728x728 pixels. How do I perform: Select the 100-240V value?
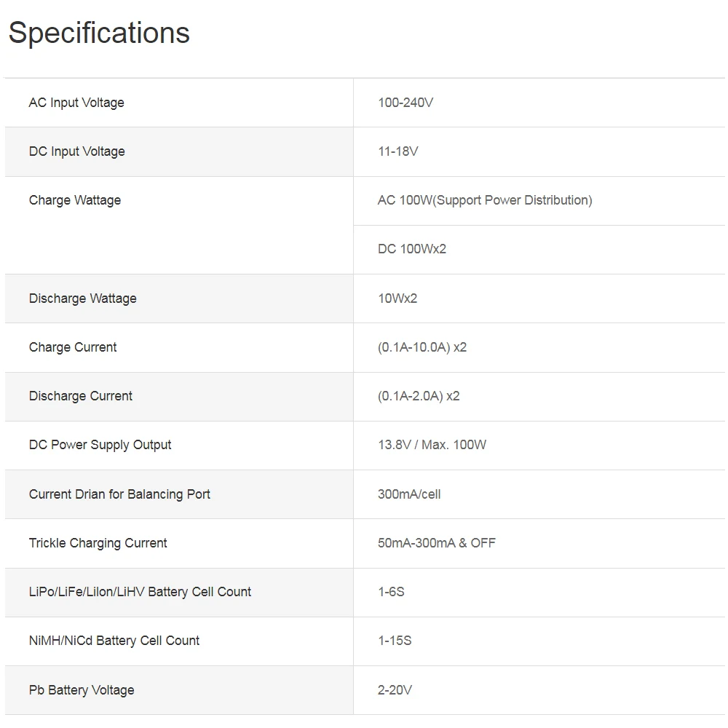(405, 103)
